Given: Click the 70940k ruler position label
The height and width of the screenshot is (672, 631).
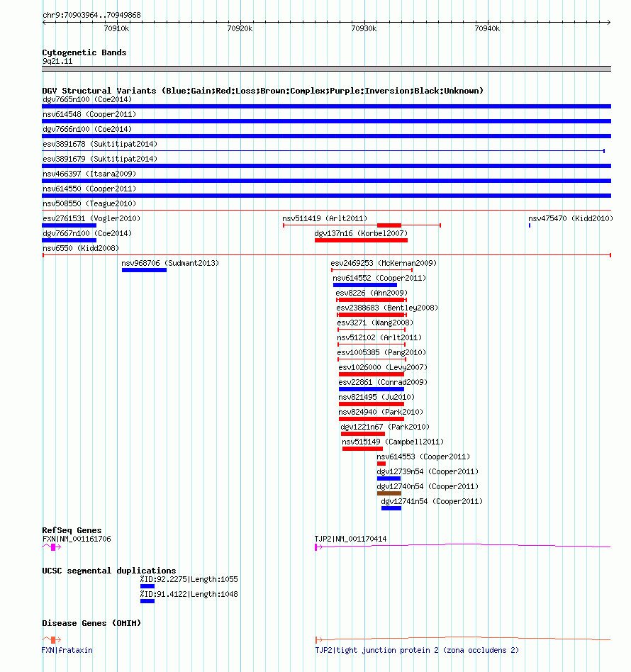Looking at the screenshot, I should click(487, 29).
